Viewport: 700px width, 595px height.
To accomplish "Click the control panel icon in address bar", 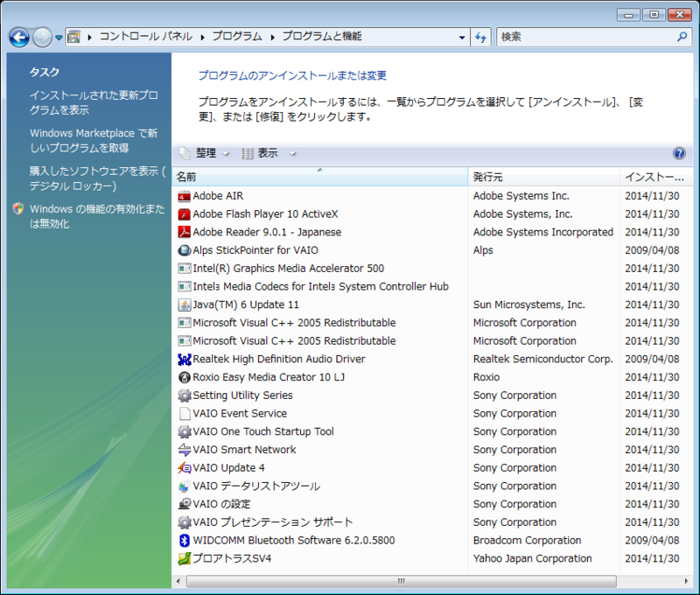I will pos(74,37).
